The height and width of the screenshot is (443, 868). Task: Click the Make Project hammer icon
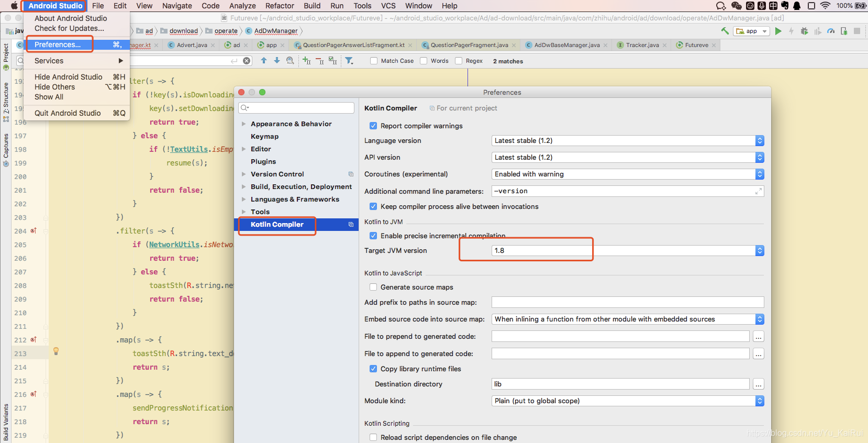(x=725, y=31)
